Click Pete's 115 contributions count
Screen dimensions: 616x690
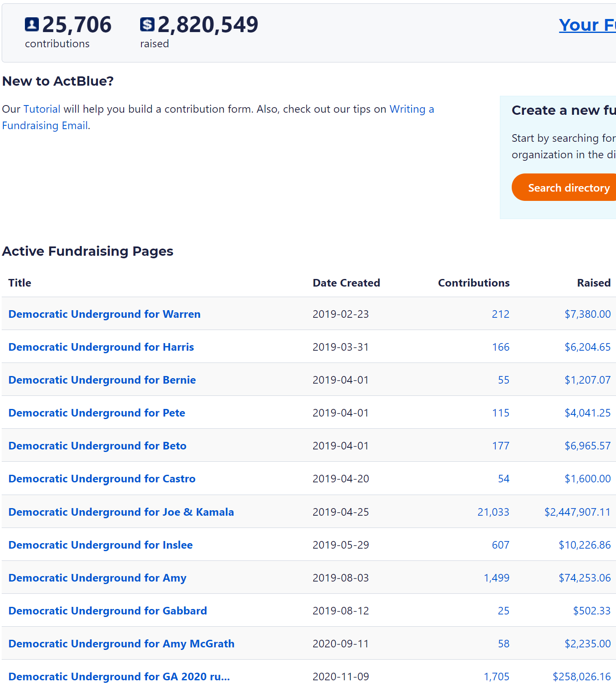point(501,413)
